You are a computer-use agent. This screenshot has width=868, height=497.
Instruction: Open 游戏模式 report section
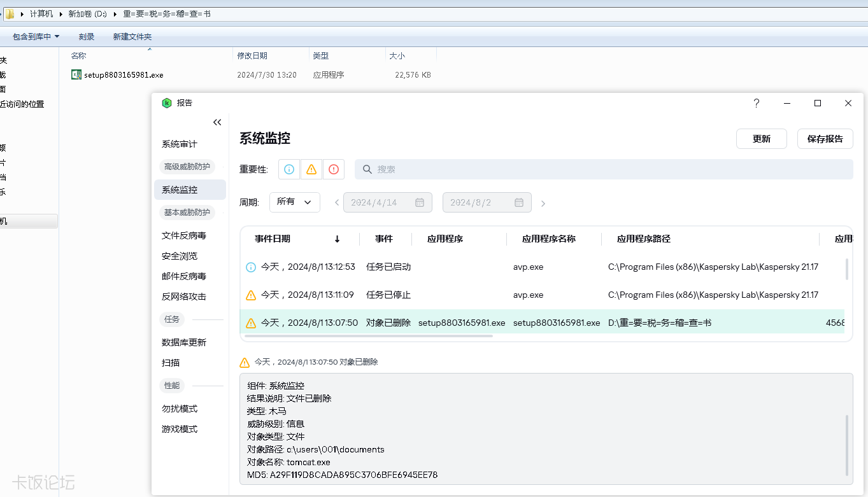pyautogui.click(x=180, y=429)
